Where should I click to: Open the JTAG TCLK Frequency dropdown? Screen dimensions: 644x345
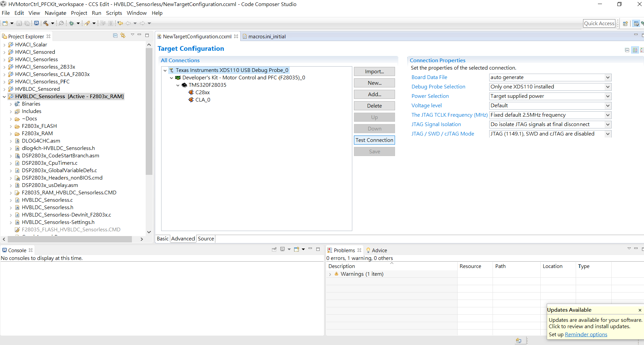coord(608,115)
